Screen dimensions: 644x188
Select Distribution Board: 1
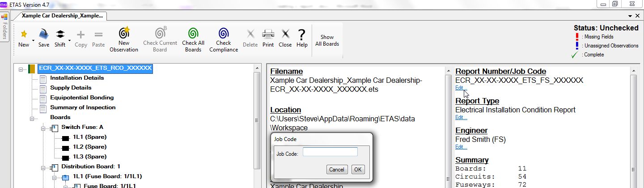pyautogui.click(x=91, y=167)
